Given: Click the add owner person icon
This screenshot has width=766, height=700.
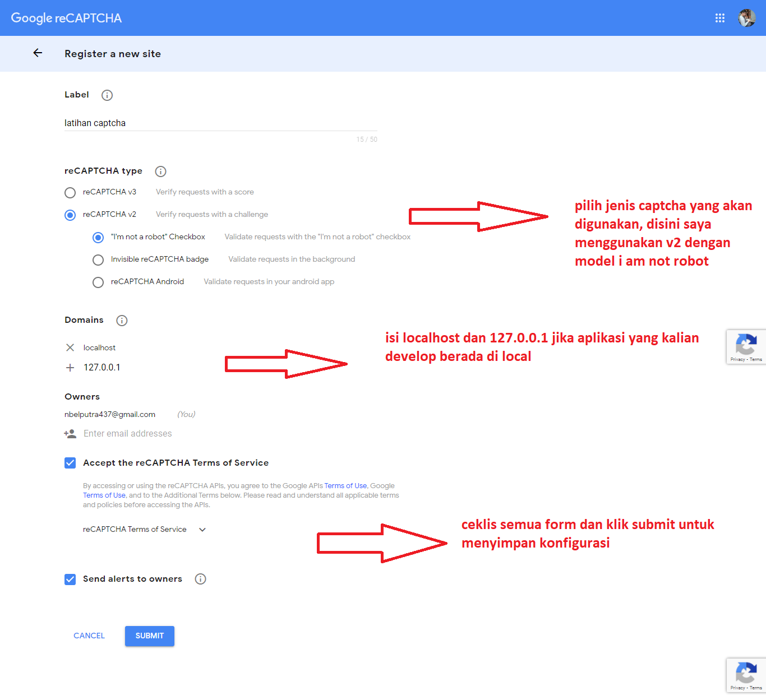Looking at the screenshot, I should pyautogui.click(x=70, y=433).
